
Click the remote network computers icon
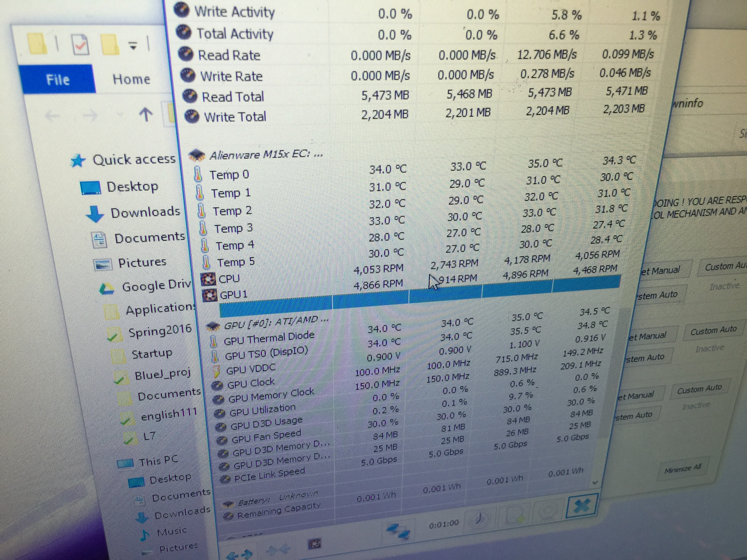pos(398,532)
